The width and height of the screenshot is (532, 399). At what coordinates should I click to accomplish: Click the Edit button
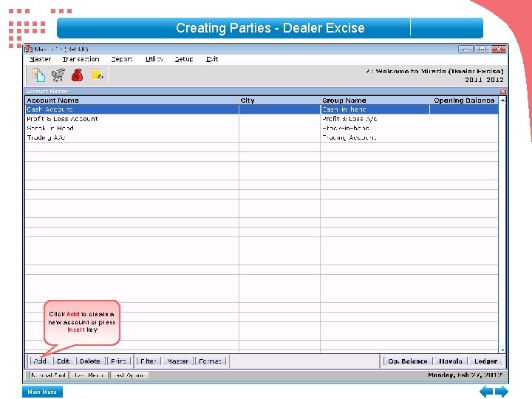[x=63, y=361]
